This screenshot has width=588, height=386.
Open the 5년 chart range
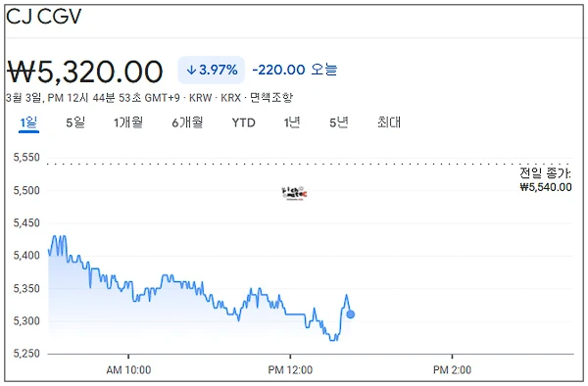[339, 122]
